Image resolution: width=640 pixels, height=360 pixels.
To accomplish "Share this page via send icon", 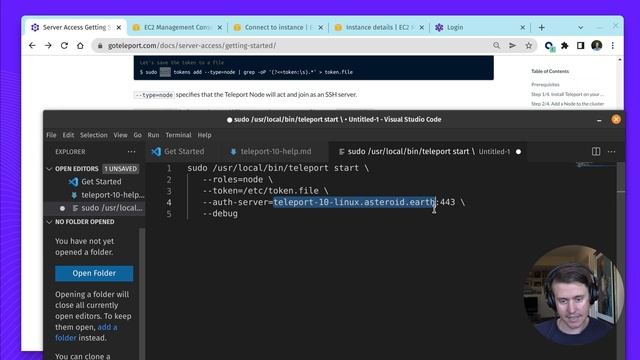I will [512, 46].
